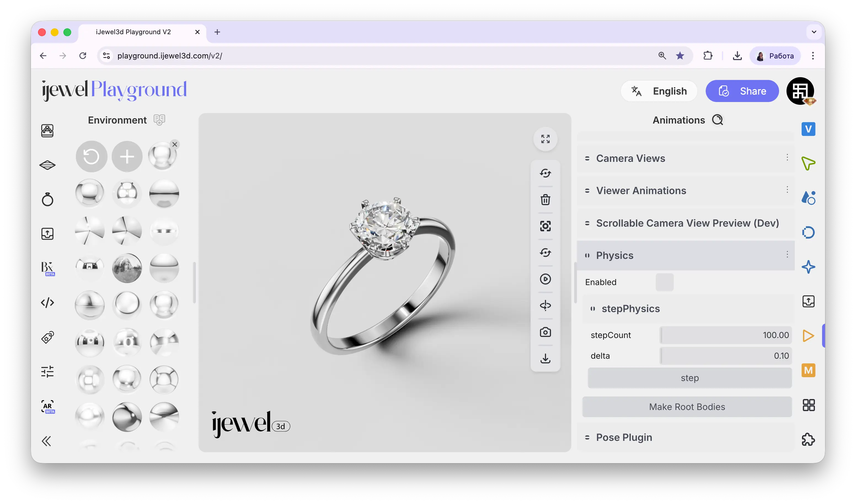Open the blue V plugin panel
This screenshot has width=856, height=504.
808,129
